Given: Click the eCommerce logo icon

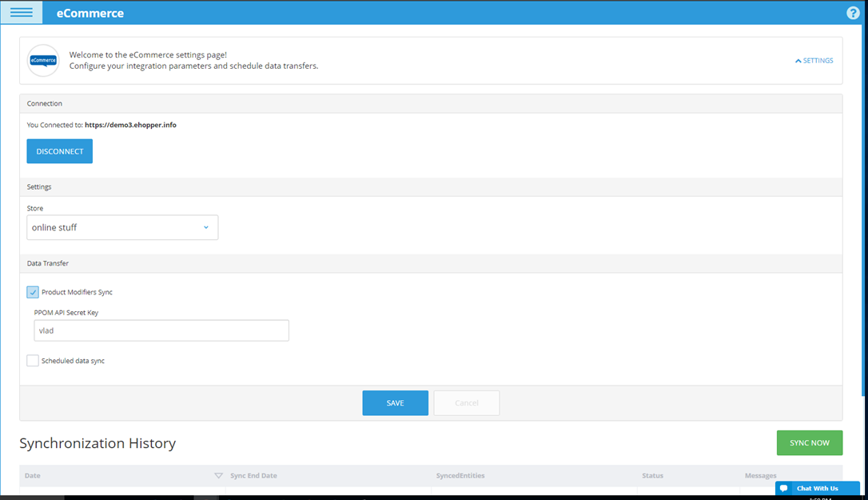Looking at the screenshot, I should click(x=43, y=61).
